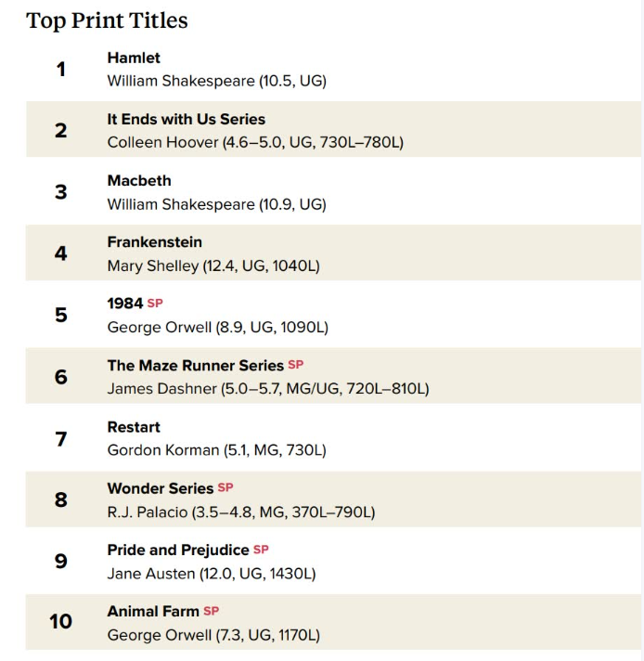Click the rank number 10 in list

pyautogui.click(x=60, y=622)
